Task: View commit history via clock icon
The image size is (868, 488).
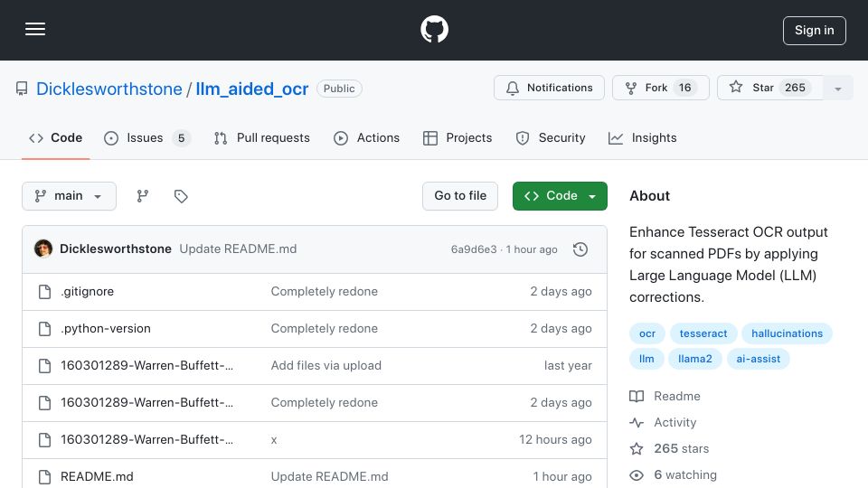Action: [580, 249]
